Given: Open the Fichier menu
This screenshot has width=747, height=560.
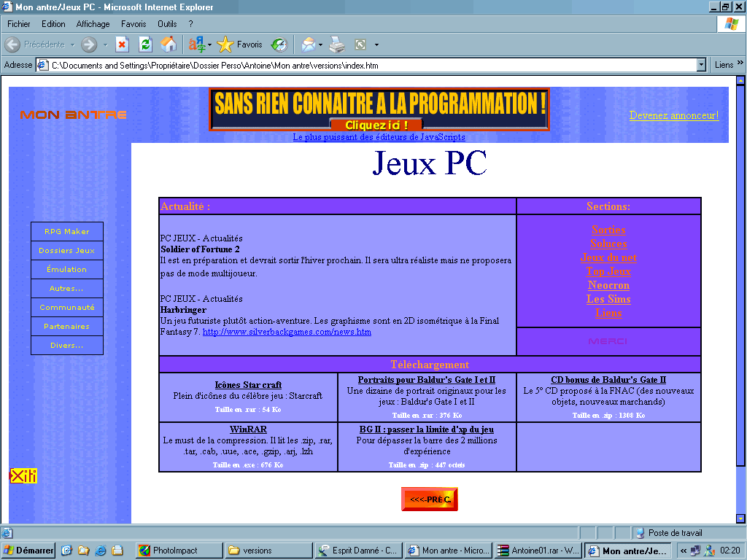Looking at the screenshot, I should 18,24.
